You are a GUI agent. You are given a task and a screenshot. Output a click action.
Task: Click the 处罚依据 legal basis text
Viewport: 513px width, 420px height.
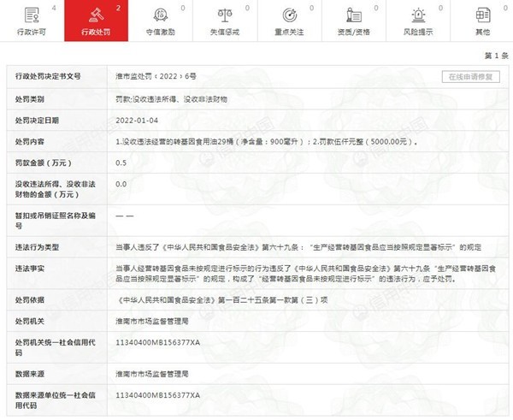[x=221, y=300]
